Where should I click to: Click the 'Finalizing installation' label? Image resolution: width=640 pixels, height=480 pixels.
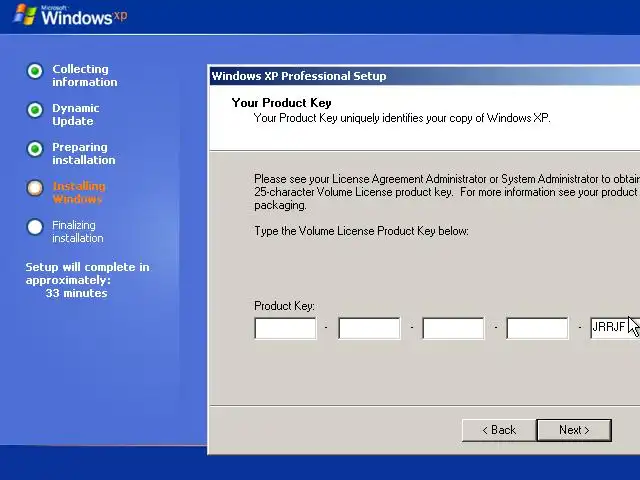tap(78, 231)
